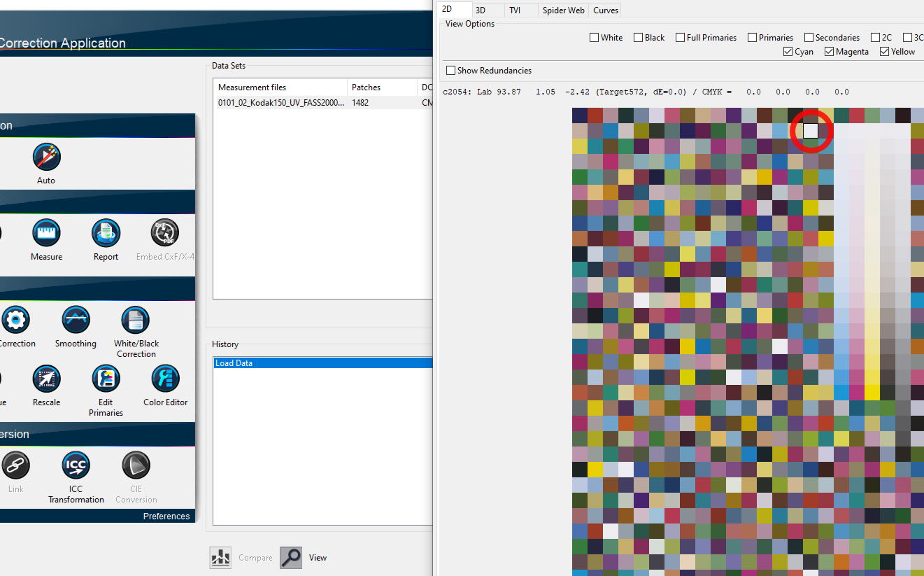Open the Spider Web tab
924x576 pixels.
coord(564,10)
